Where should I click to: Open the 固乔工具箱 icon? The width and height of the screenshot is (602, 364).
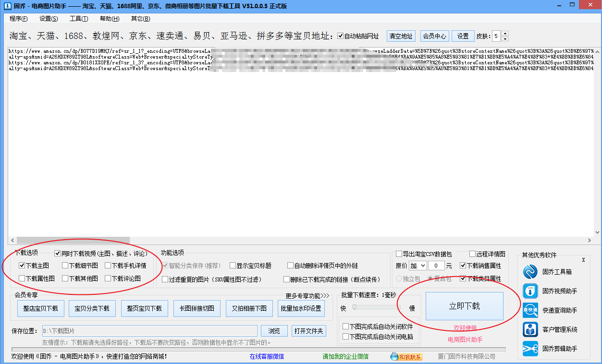pyautogui.click(x=530, y=272)
